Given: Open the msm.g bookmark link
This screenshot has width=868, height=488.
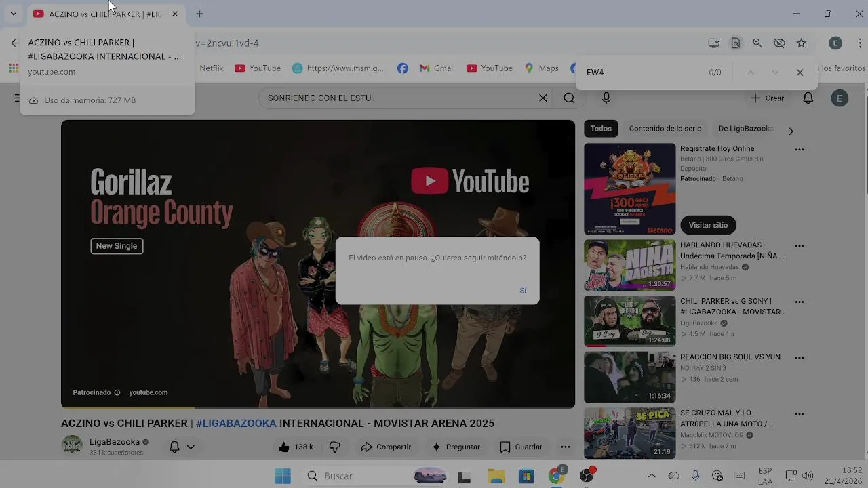Looking at the screenshot, I should [338, 68].
